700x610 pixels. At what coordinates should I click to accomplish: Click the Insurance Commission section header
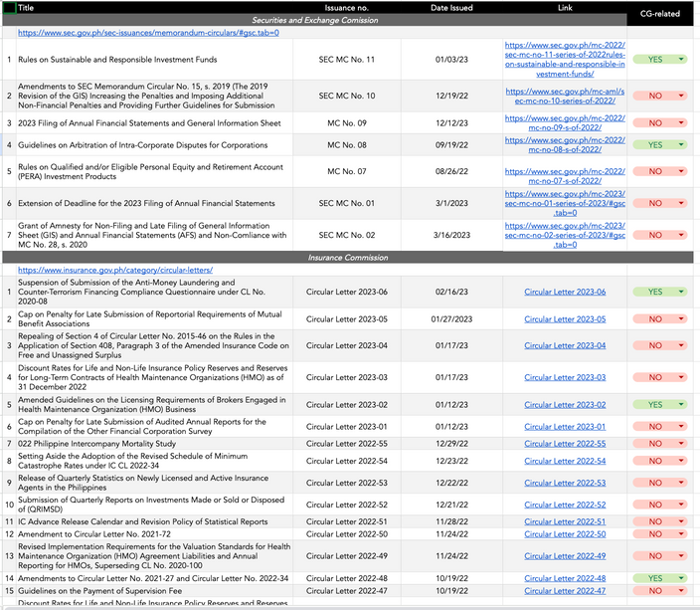pyautogui.click(x=348, y=258)
